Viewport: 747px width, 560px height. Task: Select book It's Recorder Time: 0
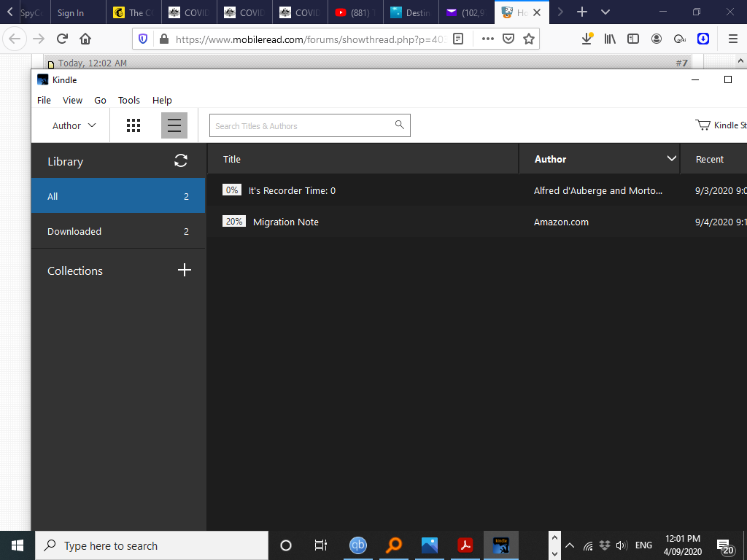[477, 190]
